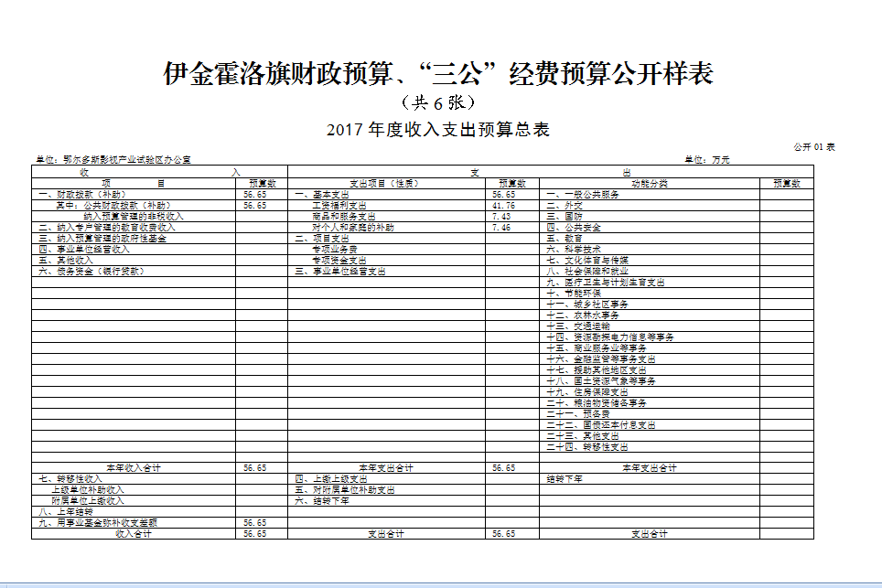Click the row 四、公共安全

(649, 228)
